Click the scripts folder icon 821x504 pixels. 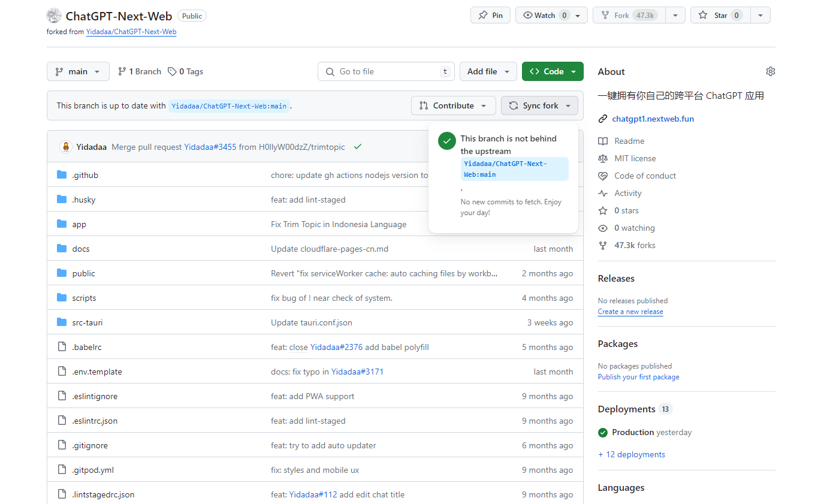click(62, 298)
